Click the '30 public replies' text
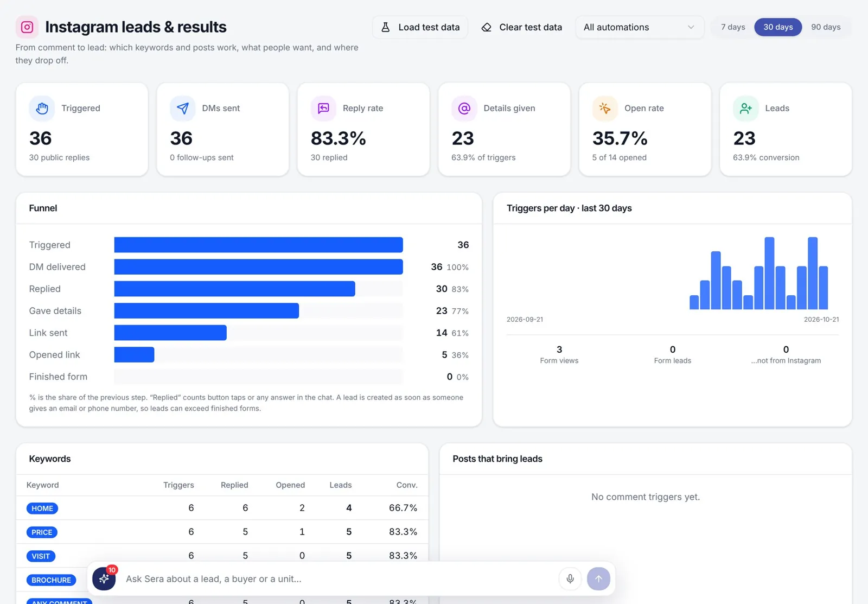 pos(59,157)
